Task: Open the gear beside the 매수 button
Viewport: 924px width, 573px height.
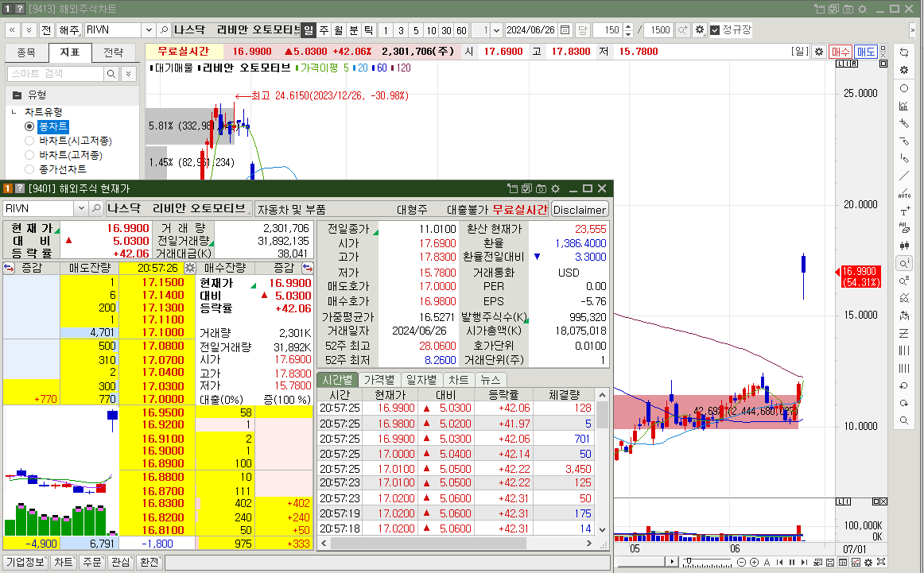Action: point(819,52)
